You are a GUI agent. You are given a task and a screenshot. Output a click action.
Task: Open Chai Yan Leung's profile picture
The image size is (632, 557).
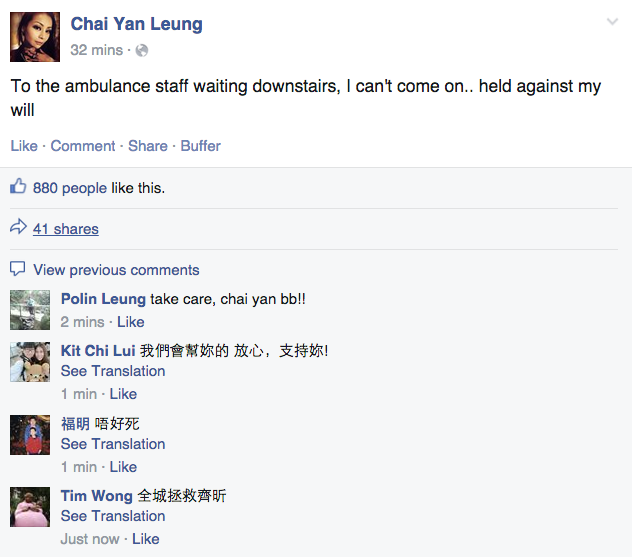35,37
